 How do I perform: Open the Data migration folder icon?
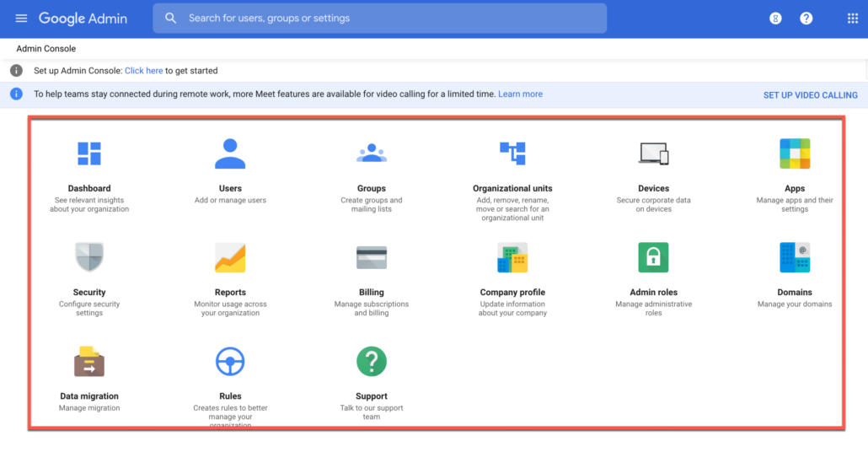point(89,361)
